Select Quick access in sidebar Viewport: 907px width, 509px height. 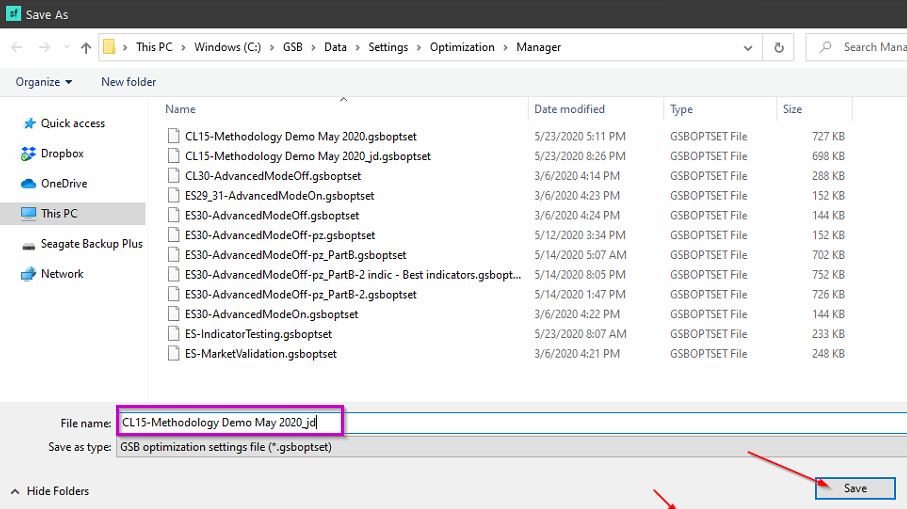pyautogui.click(x=72, y=124)
